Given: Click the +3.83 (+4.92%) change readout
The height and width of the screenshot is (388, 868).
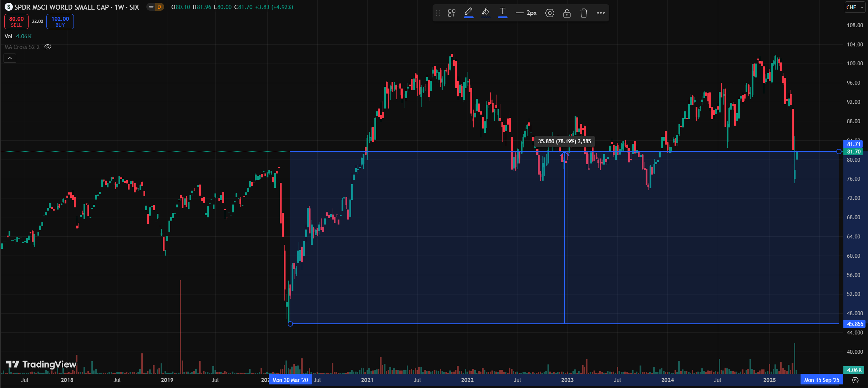Looking at the screenshot, I should (274, 7).
